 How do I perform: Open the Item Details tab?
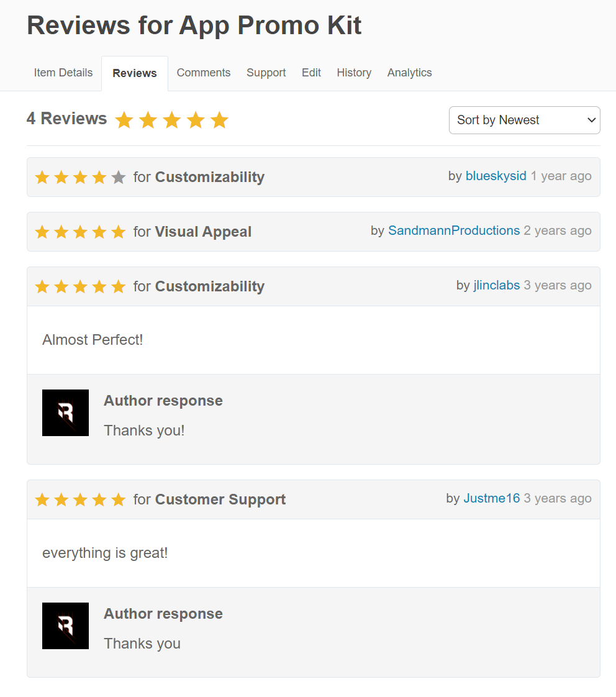63,73
